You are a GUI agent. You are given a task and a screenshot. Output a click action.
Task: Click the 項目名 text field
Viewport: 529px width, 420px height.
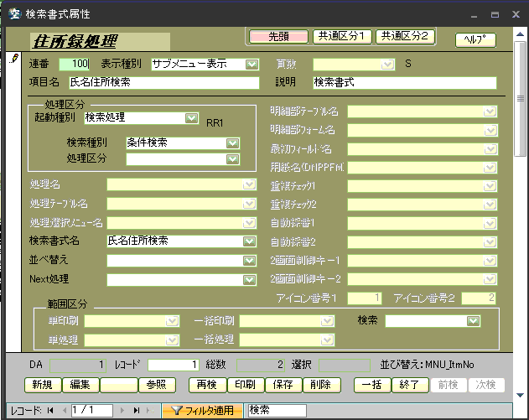(x=164, y=83)
